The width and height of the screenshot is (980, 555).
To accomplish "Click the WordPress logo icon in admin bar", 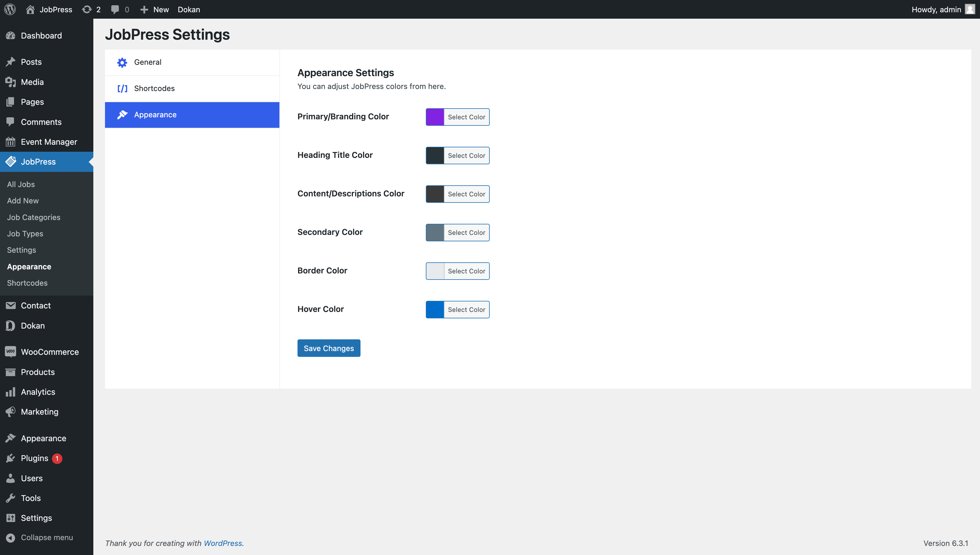I will click(x=10, y=9).
